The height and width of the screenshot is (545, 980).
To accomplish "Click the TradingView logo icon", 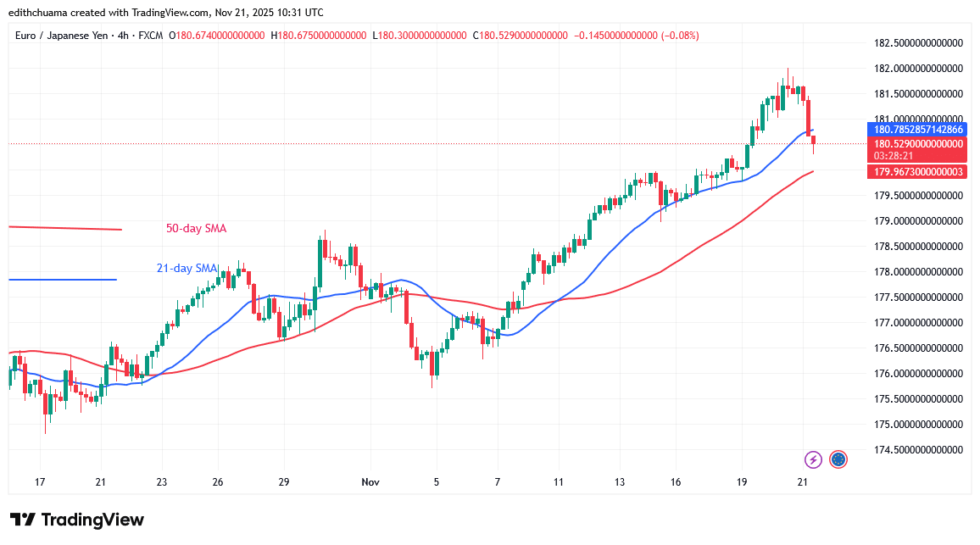I will pyautogui.click(x=22, y=520).
